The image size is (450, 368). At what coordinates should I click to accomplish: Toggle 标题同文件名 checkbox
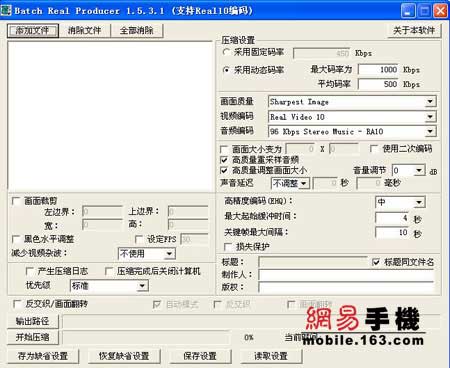pyautogui.click(x=376, y=262)
